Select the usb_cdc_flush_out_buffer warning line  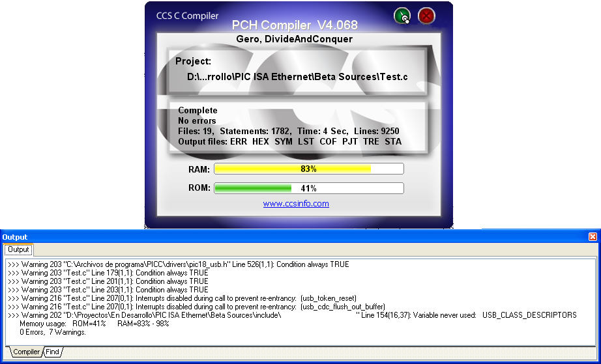[197, 307]
